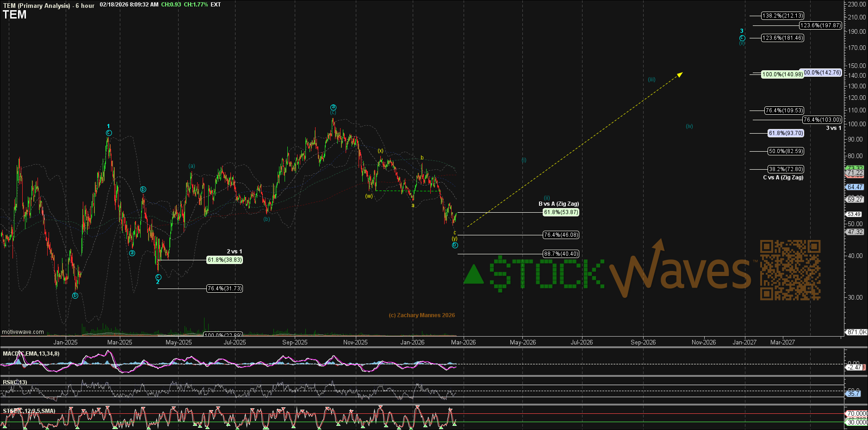
Task: Click Mar-2026 on the time axis
Action: [x=463, y=342]
